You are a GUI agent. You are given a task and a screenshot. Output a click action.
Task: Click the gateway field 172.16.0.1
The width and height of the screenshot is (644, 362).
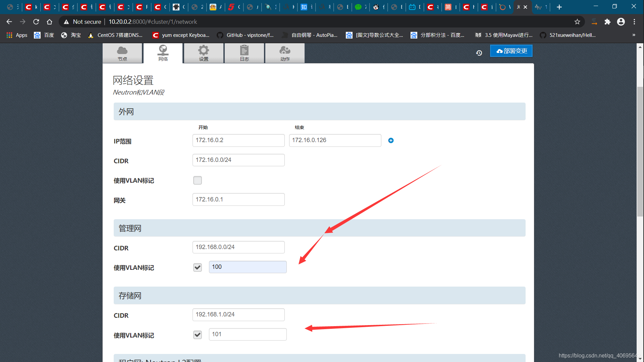point(238,199)
